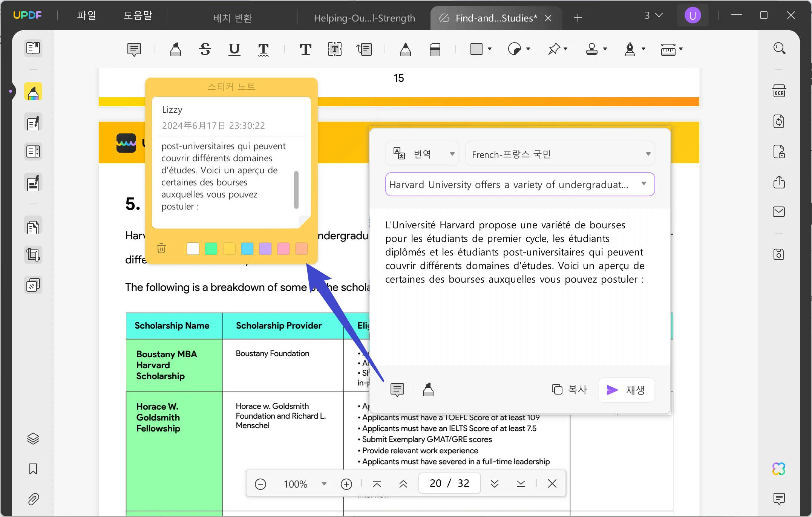Zoom in with plus button
Image resolution: width=812 pixels, height=517 pixels.
pos(346,484)
